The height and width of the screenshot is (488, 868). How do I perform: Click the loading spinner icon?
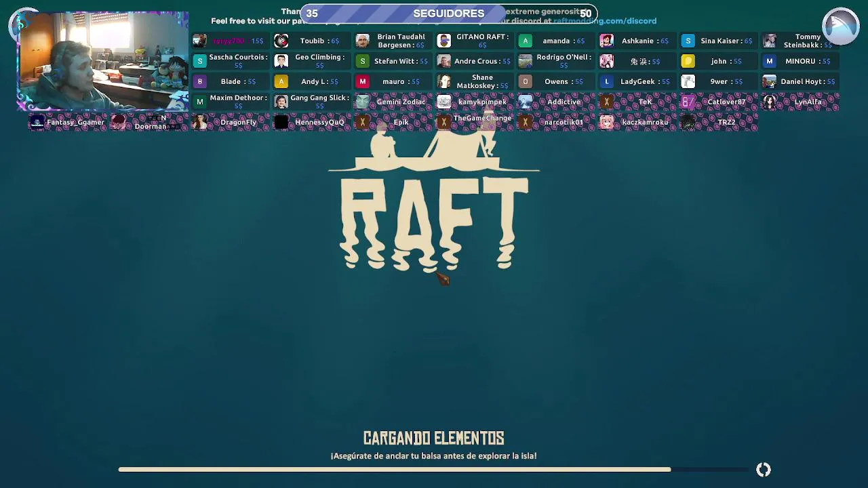coord(764,470)
